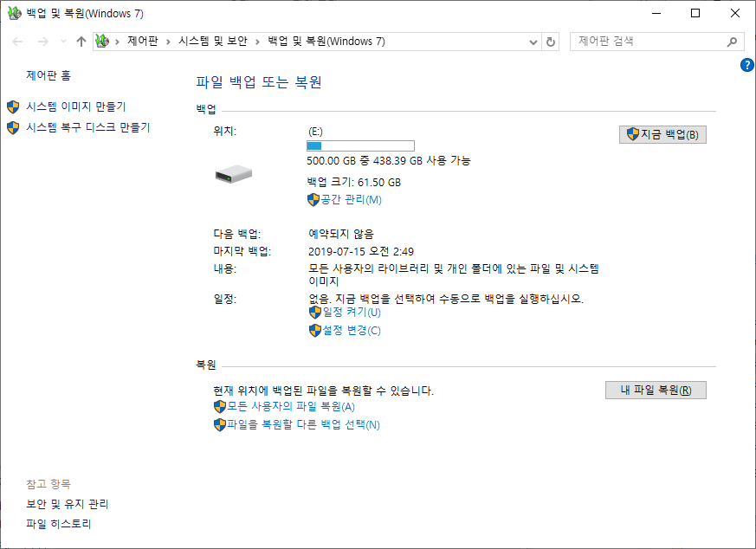The image size is (756, 549).
Task: Open recent locations dropdown arrow
Action: [63, 42]
